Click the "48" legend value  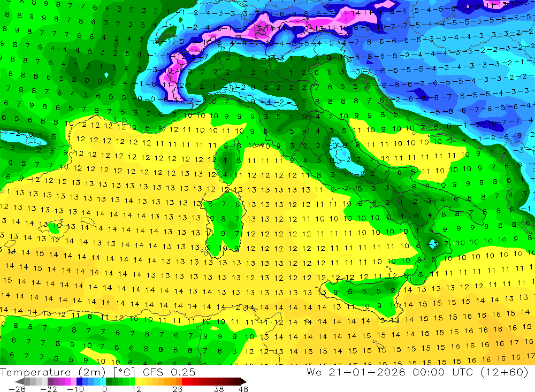(x=243, y=389)
